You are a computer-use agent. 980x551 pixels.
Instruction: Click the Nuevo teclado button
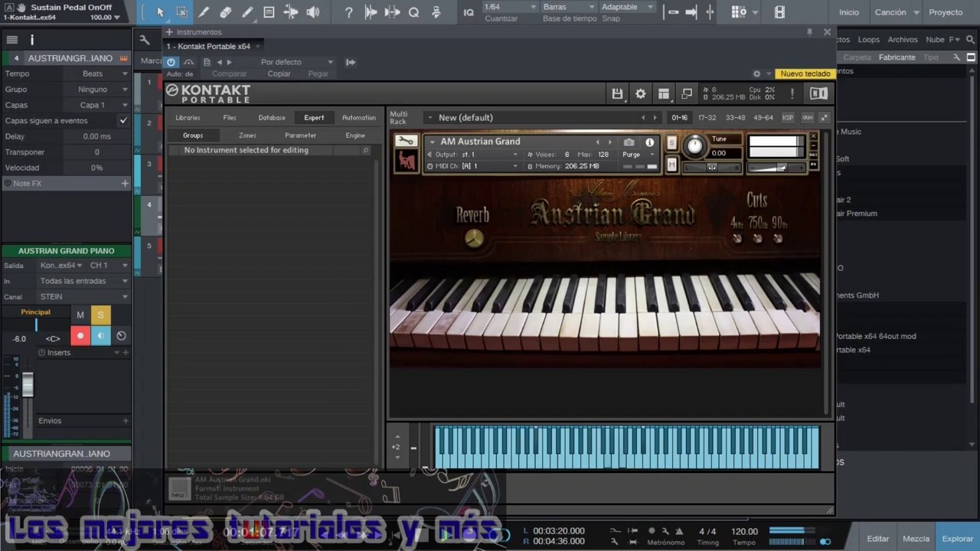click(x=805, y=73)
